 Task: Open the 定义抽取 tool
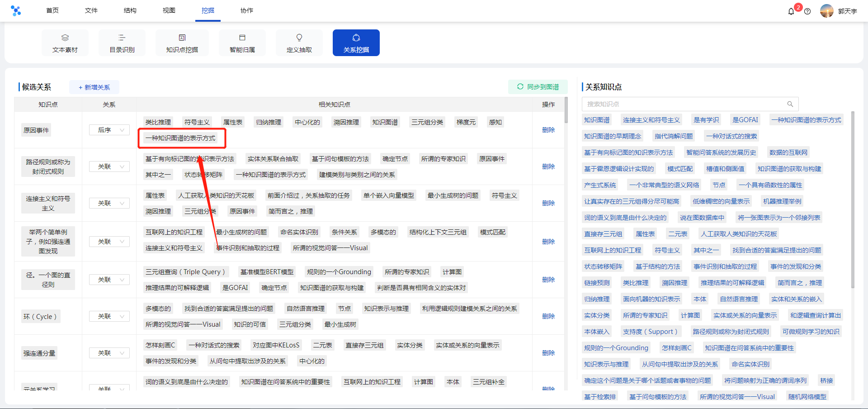pos(299,43)
